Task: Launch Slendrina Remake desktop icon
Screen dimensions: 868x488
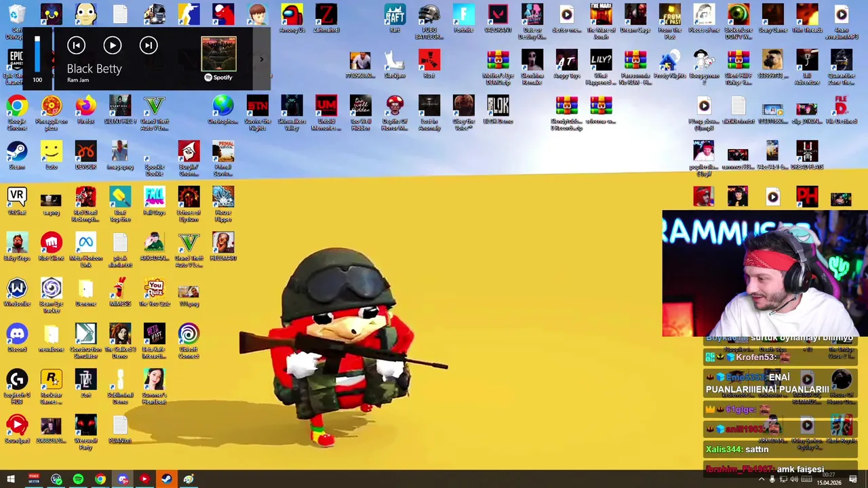Action: pos(532,67)
